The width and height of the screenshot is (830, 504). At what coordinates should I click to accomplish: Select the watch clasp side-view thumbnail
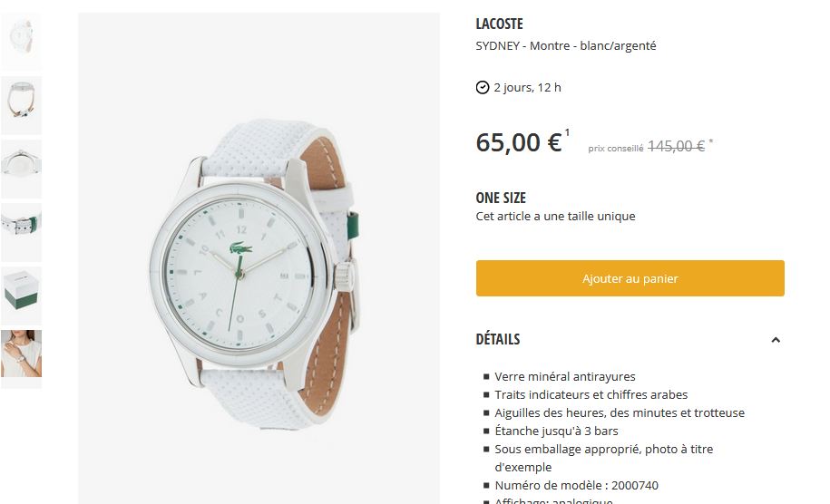coord(21,105)
